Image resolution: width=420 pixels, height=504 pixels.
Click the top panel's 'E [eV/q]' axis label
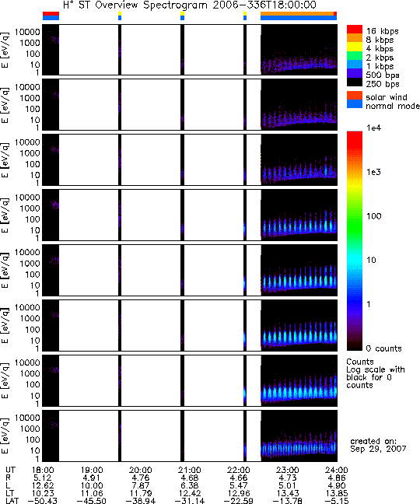click(5, 50)
